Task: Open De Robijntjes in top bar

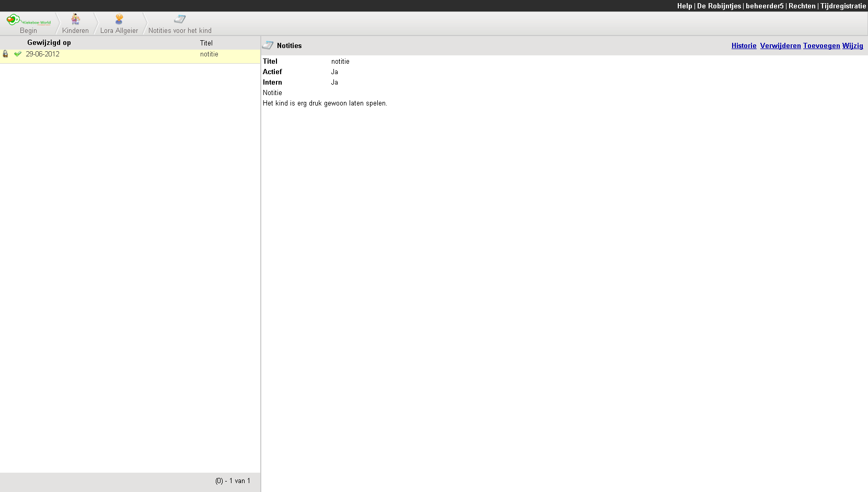Action: (x=719, y=6)
